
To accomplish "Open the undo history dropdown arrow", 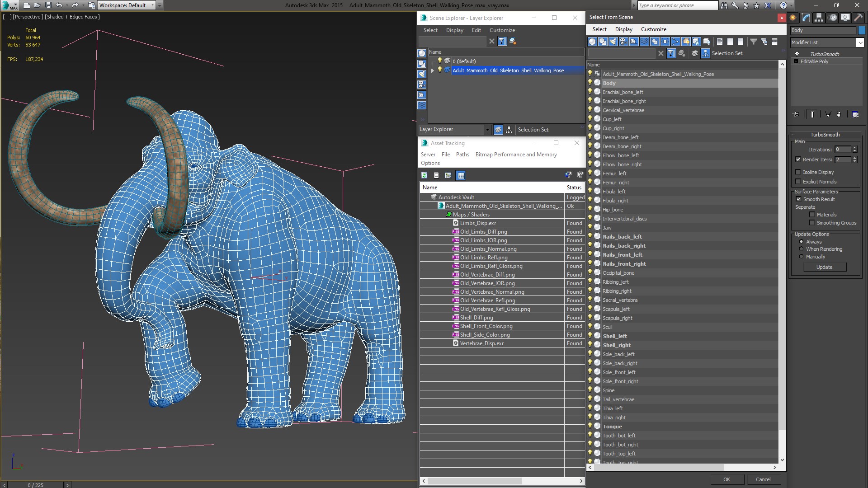I will (66, 5).
